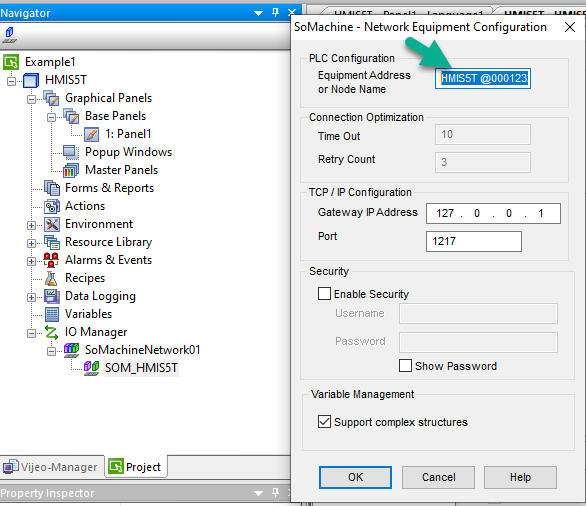586x506 pixels.
Task: Collapse the Base Panels node
Action: point(52,117)
